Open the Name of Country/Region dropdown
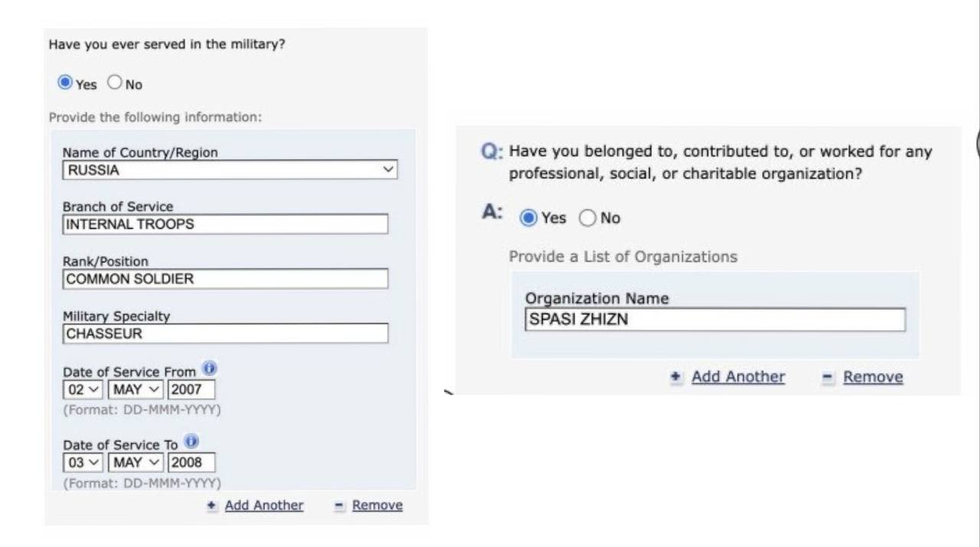Image resolution: width=980 pixels, height=547 pixels. (230, 170)
